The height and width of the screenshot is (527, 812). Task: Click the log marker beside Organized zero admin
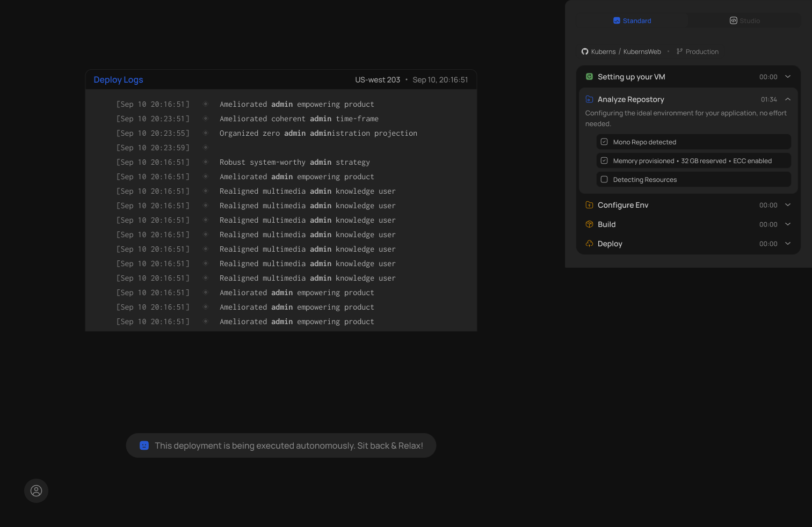pyautogui.click(x=205, y=133)
